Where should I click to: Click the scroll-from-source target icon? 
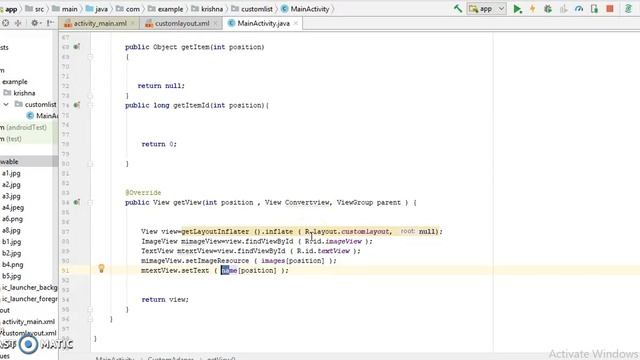coord(5,23)
